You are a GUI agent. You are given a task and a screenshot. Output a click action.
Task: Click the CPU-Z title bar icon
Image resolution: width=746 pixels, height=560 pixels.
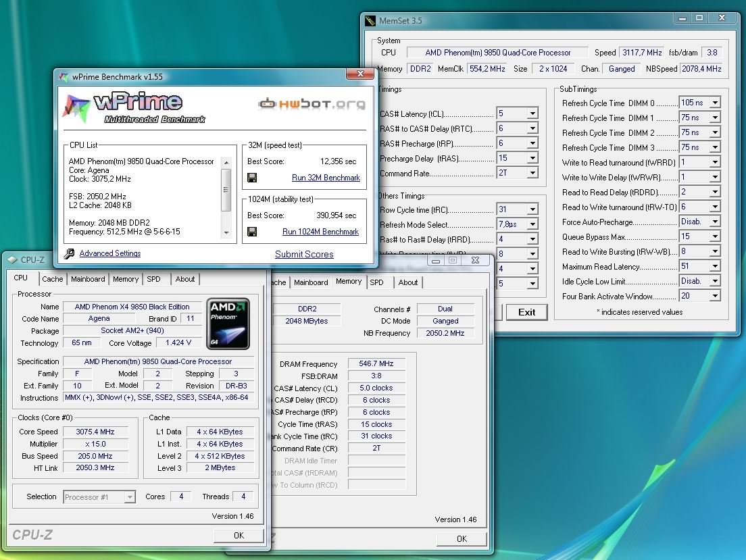pyautogui.click(x=12, y=260)
